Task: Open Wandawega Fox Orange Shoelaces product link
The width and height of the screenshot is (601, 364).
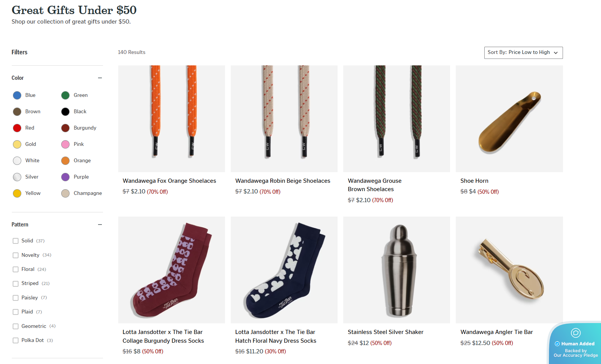Action: click(169, 181)
